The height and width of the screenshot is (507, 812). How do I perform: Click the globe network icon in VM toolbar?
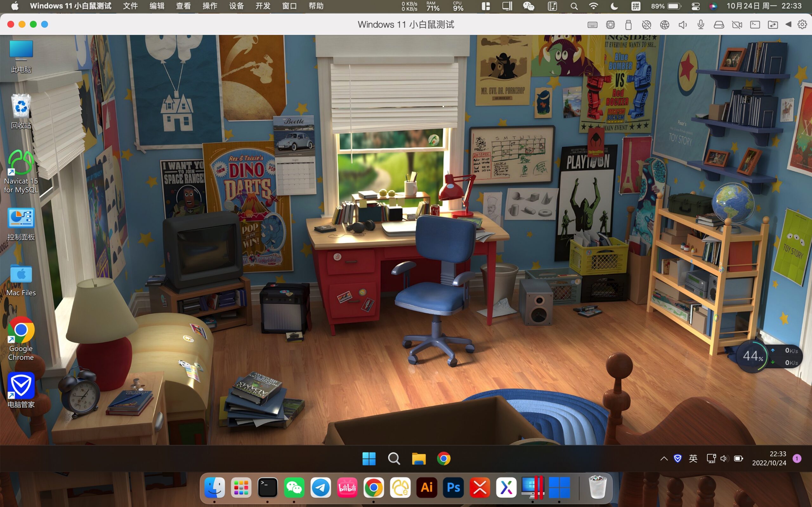click(x=665, y=25)
